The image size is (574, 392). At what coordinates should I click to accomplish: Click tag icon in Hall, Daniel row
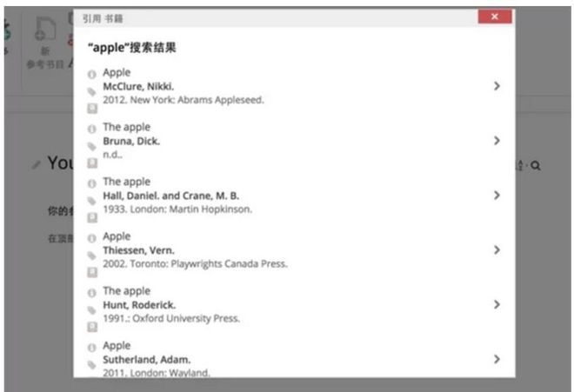(92, 201)
